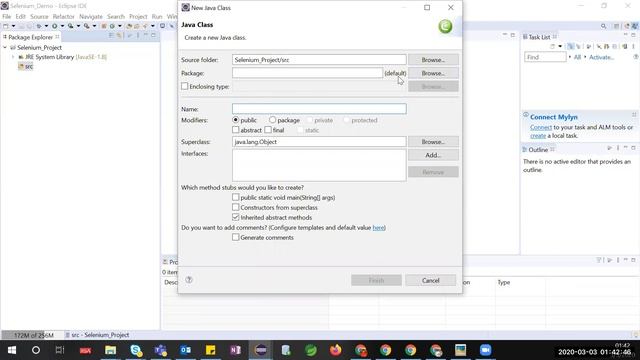Open Microsoft Teams from the taskbar

(x=161, y=350)
